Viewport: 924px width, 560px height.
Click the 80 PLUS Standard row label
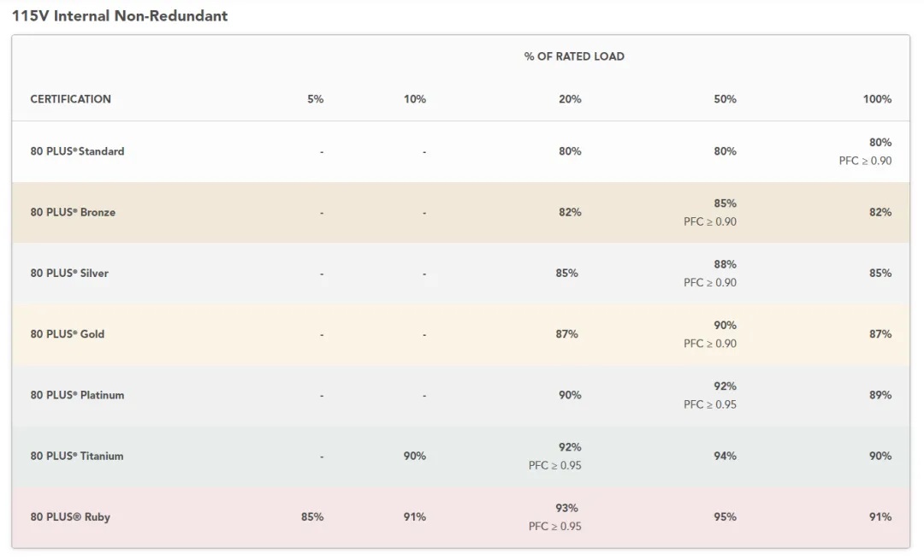coord(77,151)
